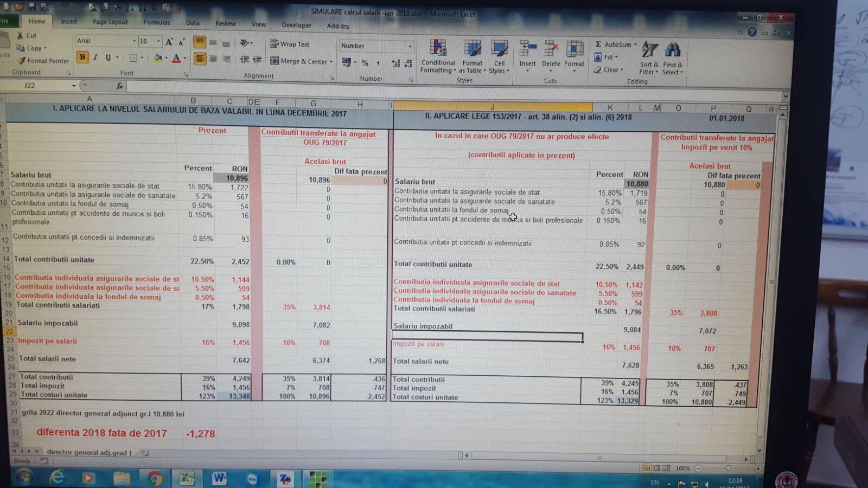
Task: Expand the Arial font name dropdown
Action: 134,41
